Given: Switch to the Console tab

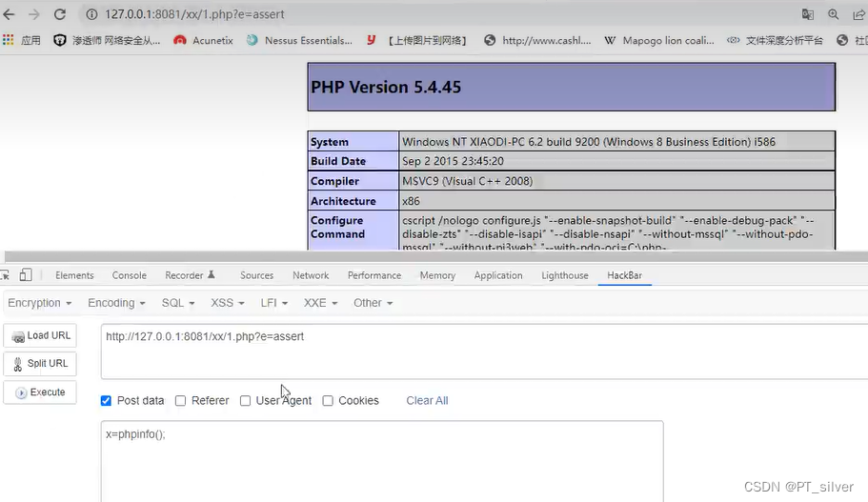Looking at the screenshot, I should coord(129,275).
